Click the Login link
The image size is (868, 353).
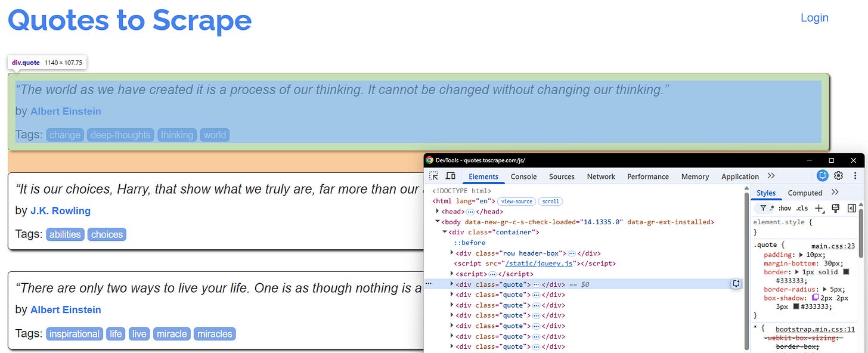(x=814, y=17)
